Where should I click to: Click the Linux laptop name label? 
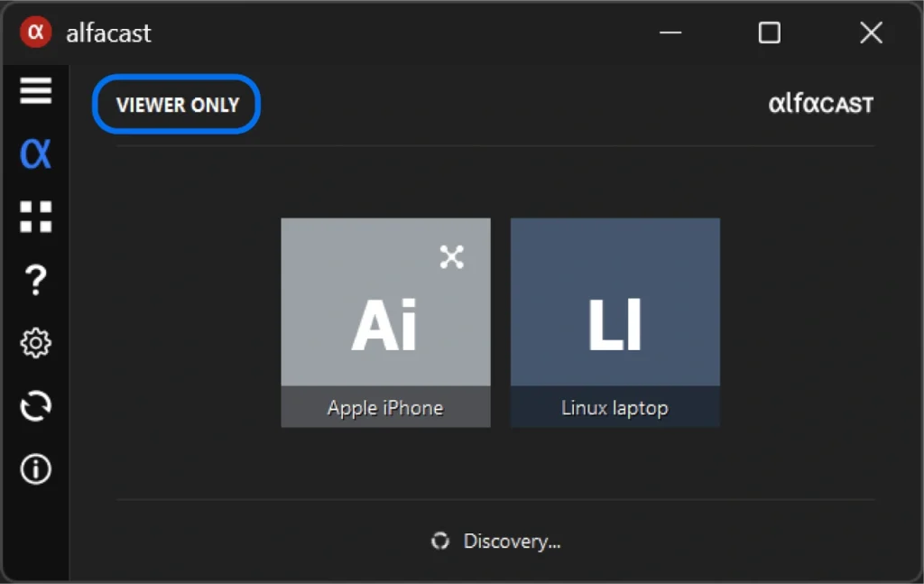[614, 407]
